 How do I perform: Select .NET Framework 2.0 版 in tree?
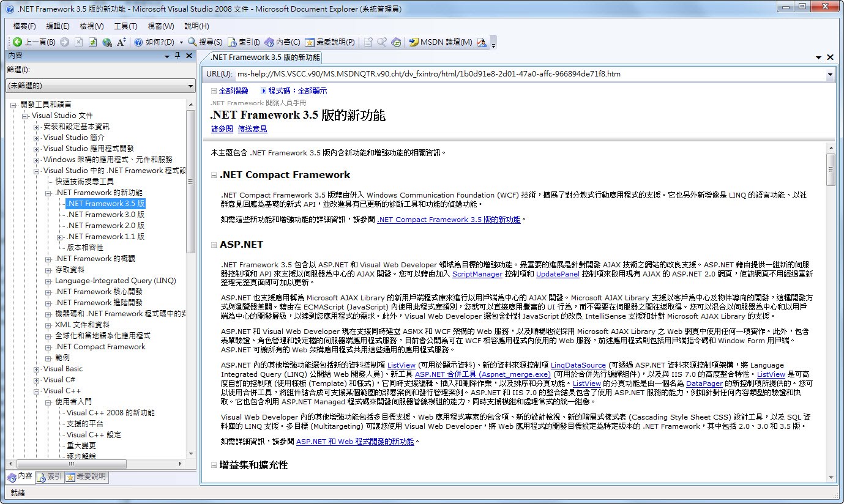105,226
